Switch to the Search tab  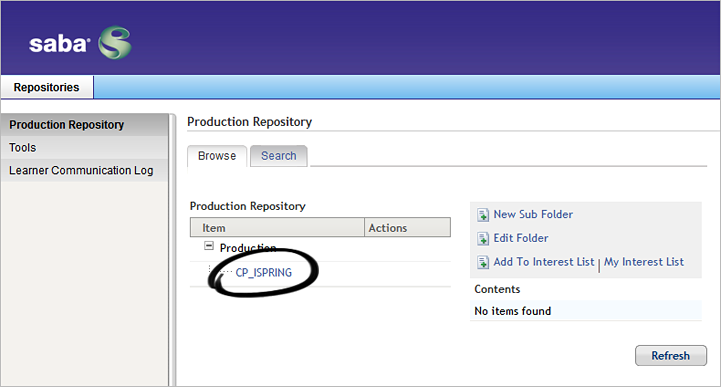[279, 156]
